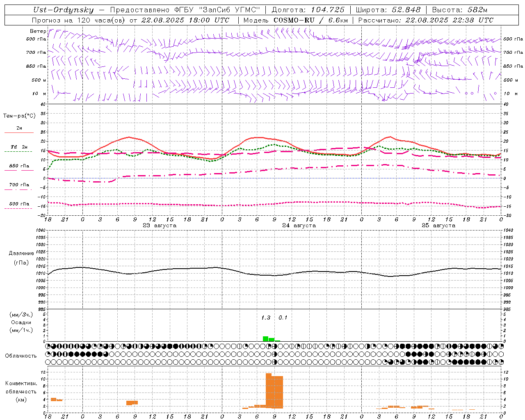Click the Тем-ра(°C) temperature axis title
The width and height of the screenshot is (525, 420).
[19, 116]
